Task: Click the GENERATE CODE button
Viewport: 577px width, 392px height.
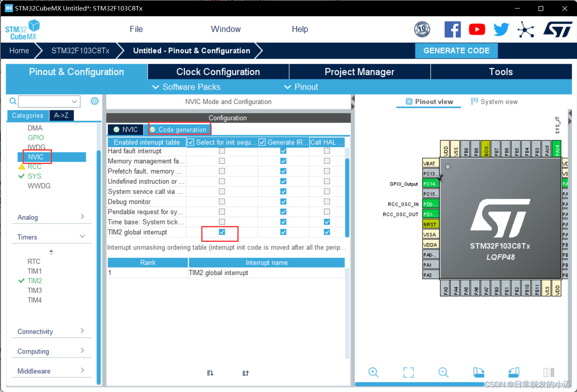Action: [456, 51]
